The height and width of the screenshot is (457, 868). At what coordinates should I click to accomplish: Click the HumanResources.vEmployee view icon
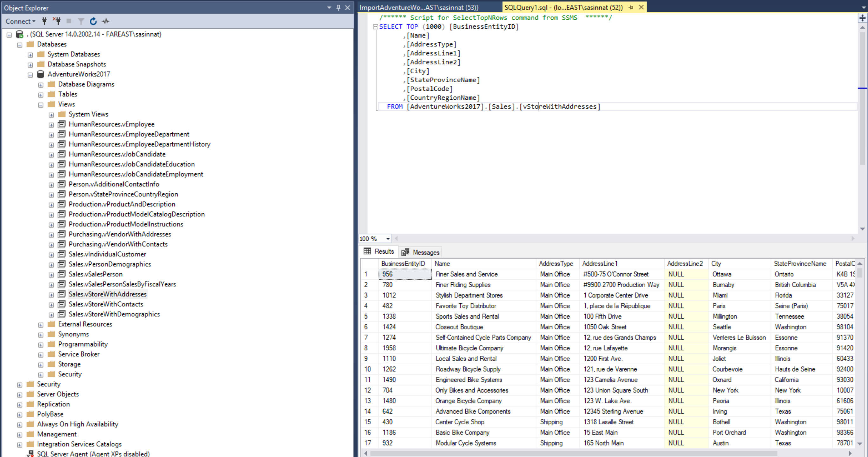click(x=62, y=124)
